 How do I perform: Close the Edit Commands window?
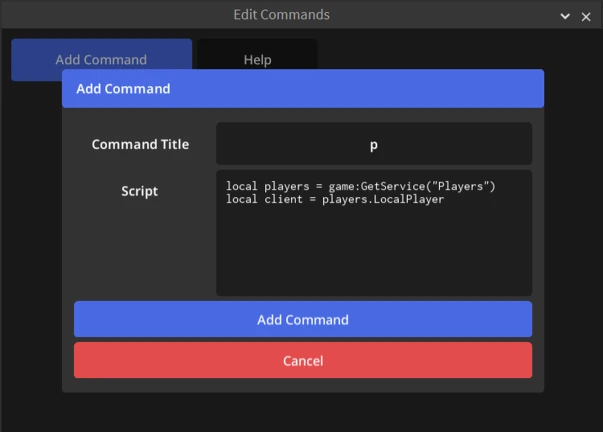pos(586,17)
